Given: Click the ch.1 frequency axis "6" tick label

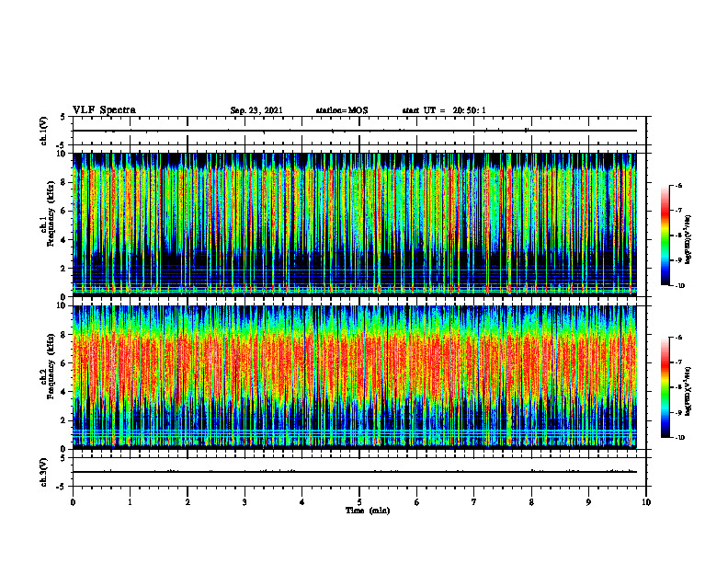Looking at the screenshot, I should click(64, 211).
